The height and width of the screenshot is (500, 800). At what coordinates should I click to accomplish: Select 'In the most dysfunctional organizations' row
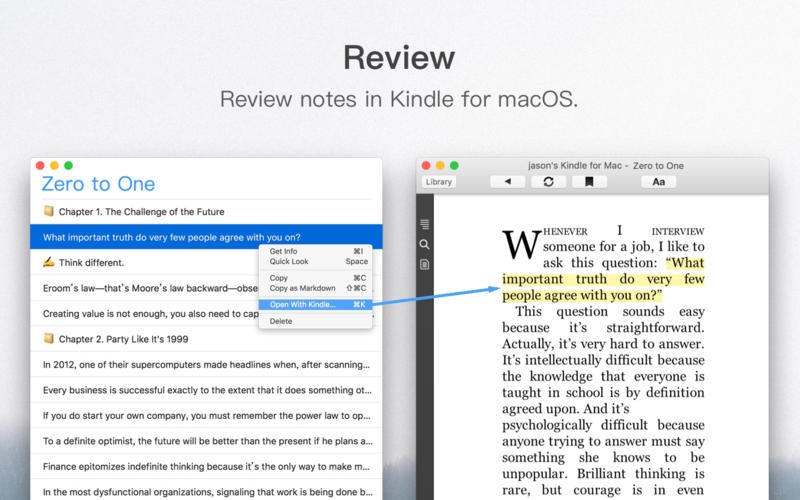206,490
